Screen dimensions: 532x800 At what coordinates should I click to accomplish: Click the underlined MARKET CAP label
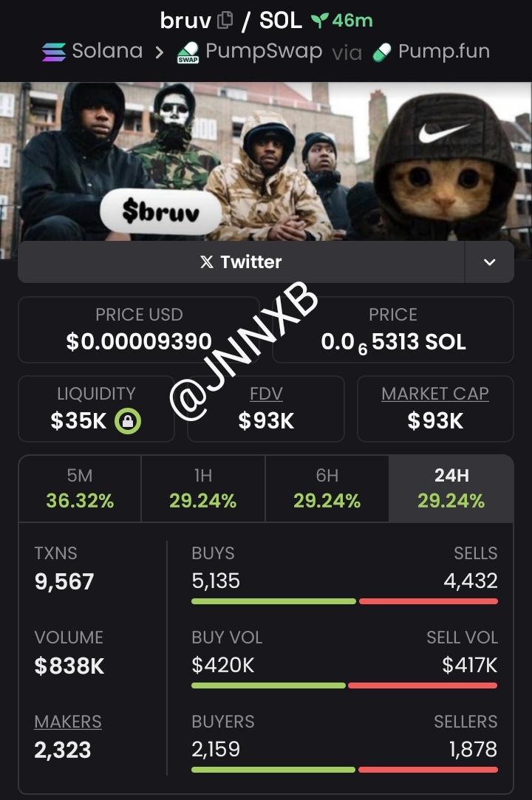435,394
